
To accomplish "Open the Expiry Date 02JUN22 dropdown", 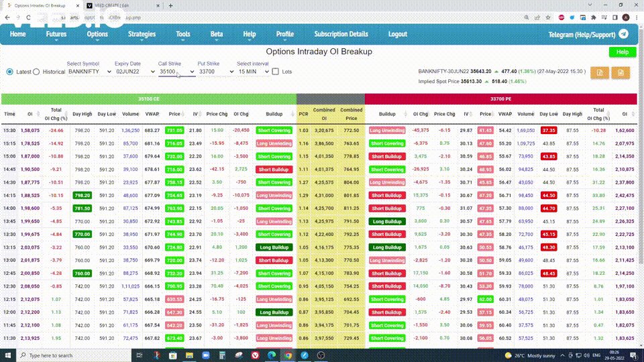I will point(135,72).
